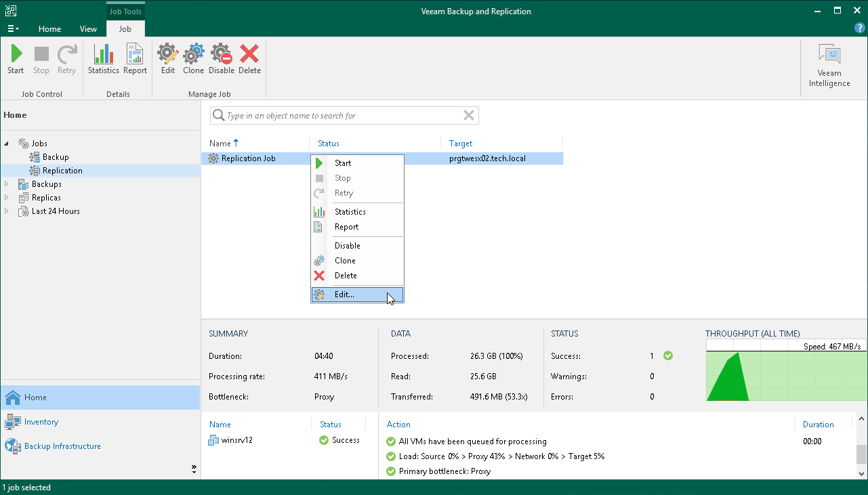
Task: Click the Stop ribbon icon
Action: 41,60
